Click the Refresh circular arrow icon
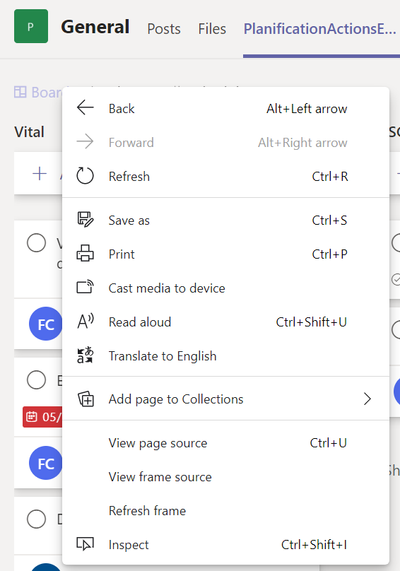Viewport: 400px width, 571px height. point(85,176)
